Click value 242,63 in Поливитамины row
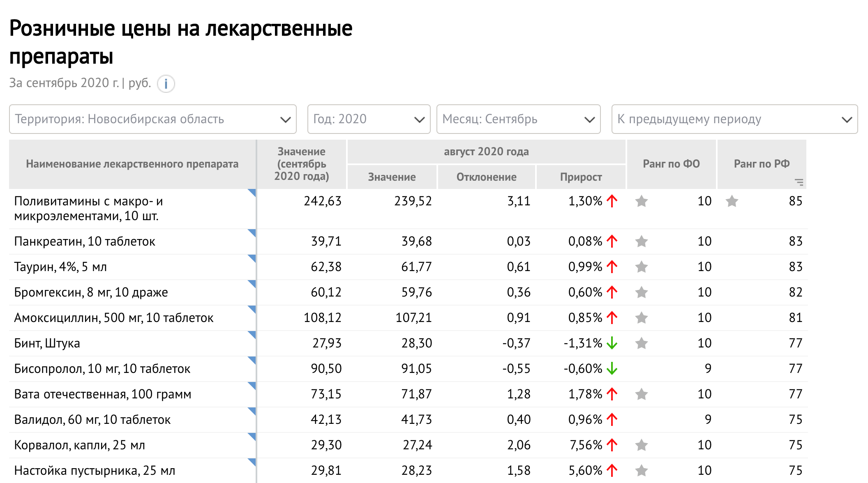The height and width of the screenshot is (483, 868). (x=323, y=201)
